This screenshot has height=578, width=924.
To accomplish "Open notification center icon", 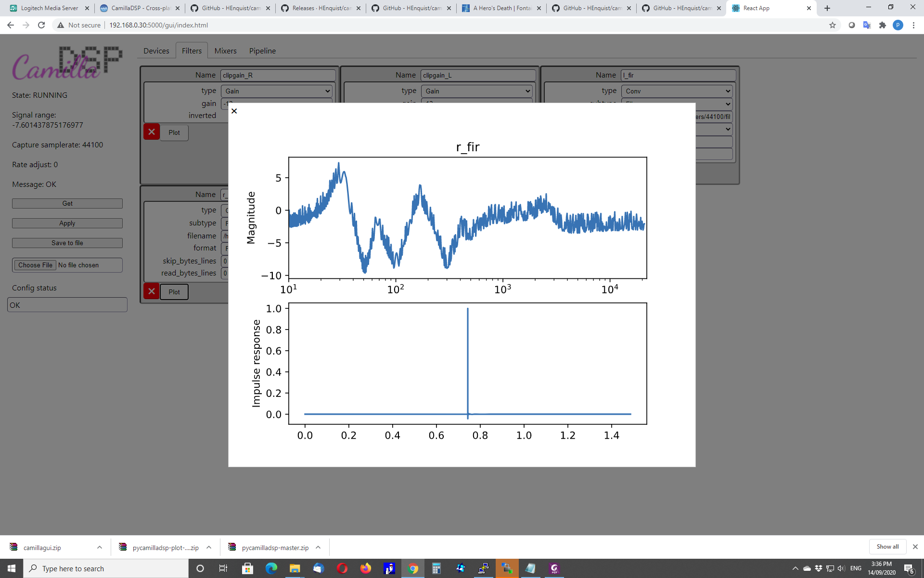I will tap(909, 568).
